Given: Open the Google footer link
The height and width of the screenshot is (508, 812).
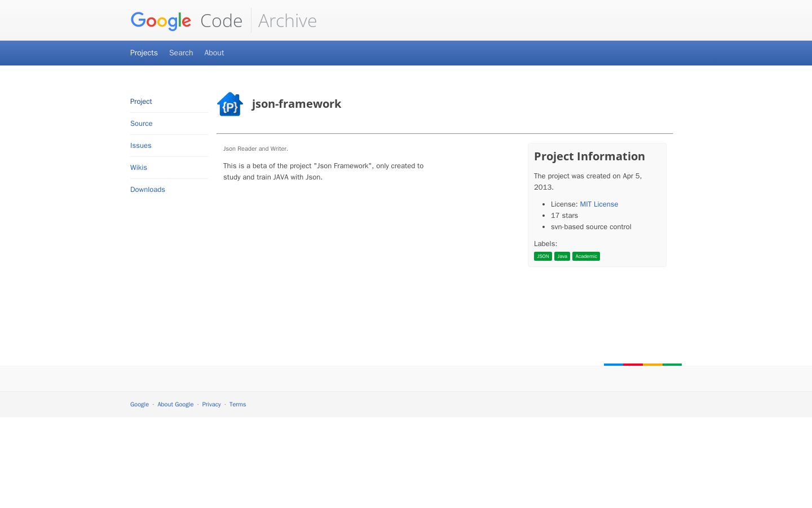Looking at the screenshot, I should pyautogui.click(x=139, y=404).
